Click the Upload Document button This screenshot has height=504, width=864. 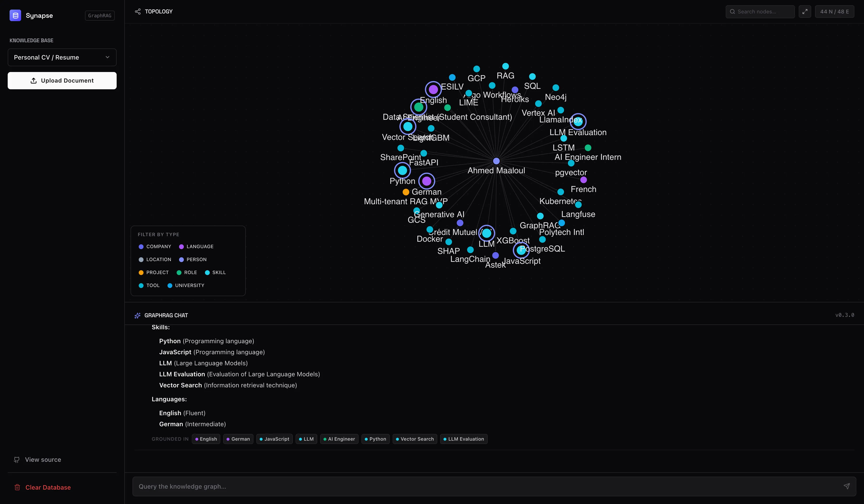pyautogui.click(x=62, y=81)
